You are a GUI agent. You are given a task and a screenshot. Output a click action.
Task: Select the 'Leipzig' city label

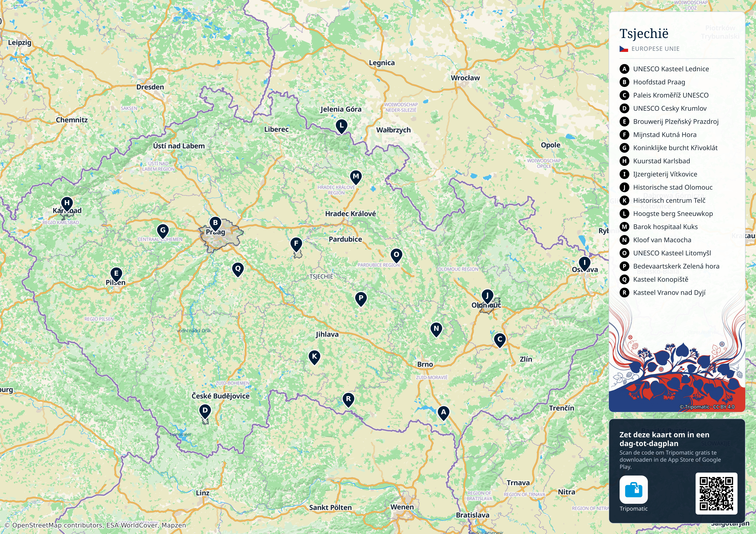pos(20,42)
